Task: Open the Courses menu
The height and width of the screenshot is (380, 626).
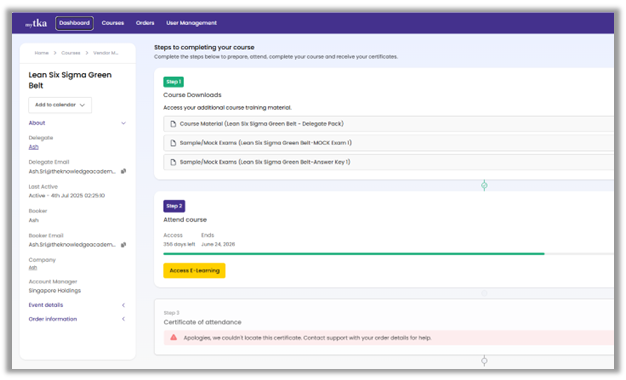Action: point(113,23)
